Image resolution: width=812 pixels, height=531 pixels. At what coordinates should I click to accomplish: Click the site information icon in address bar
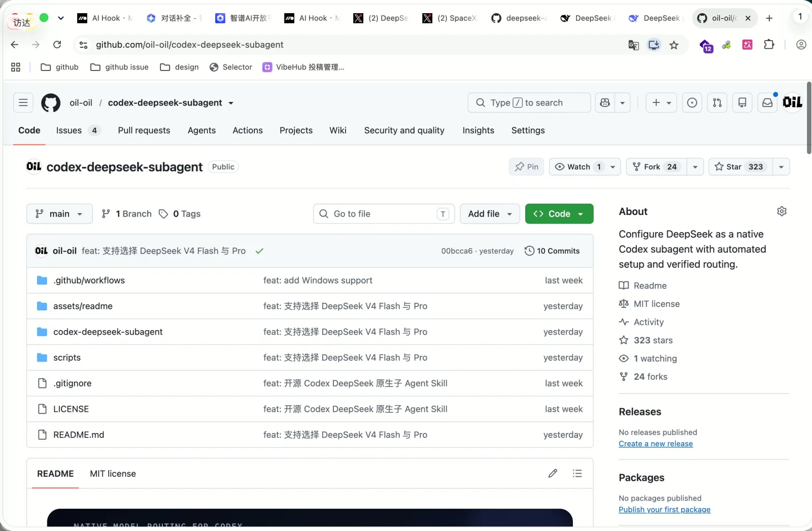pos(84,45)
